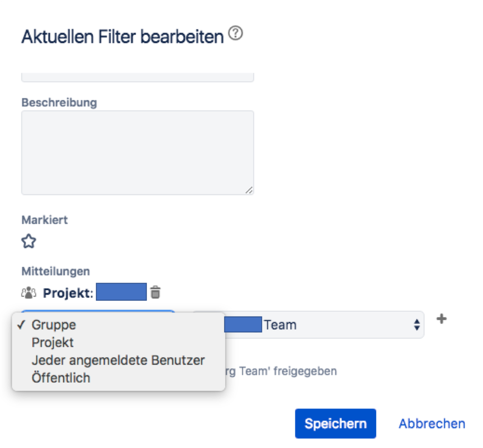Choose Projekt in the dropdown list

click(53, 343)
